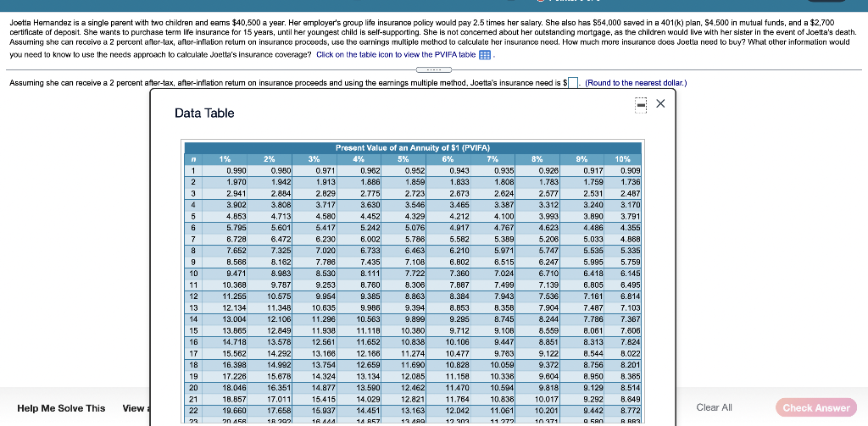Minimize the Data Table popup with dashed icon
This screenshot has width=868, height=426.
641,105
